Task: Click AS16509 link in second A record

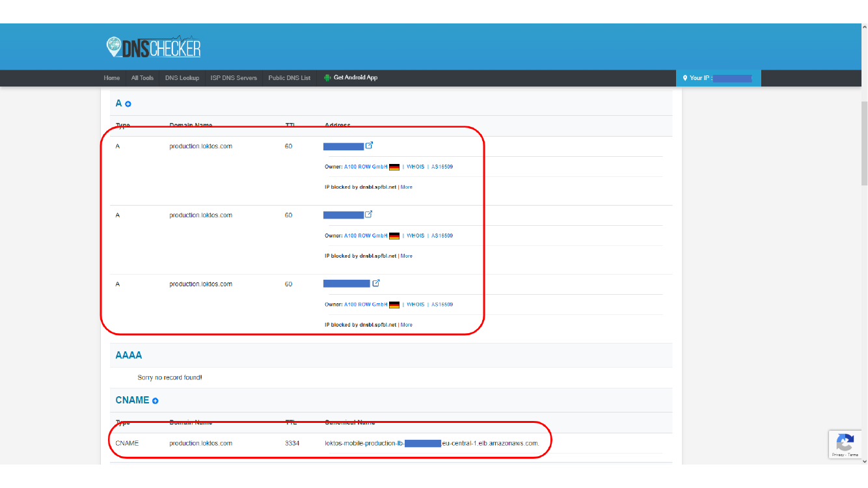Action: (x=442, y=236)
